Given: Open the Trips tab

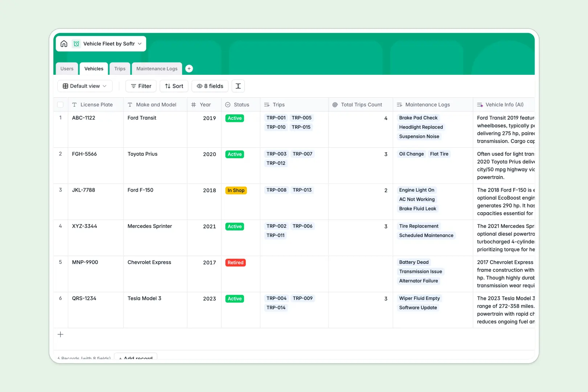Looking at the screenshot, I should click(x=120, y=69).
